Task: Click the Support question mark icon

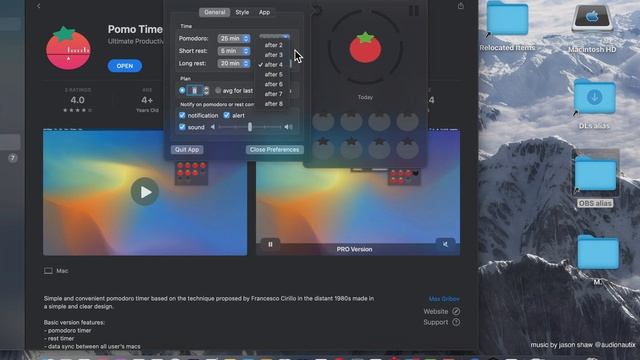Action: pyautogui.click(x=456, y=322)
